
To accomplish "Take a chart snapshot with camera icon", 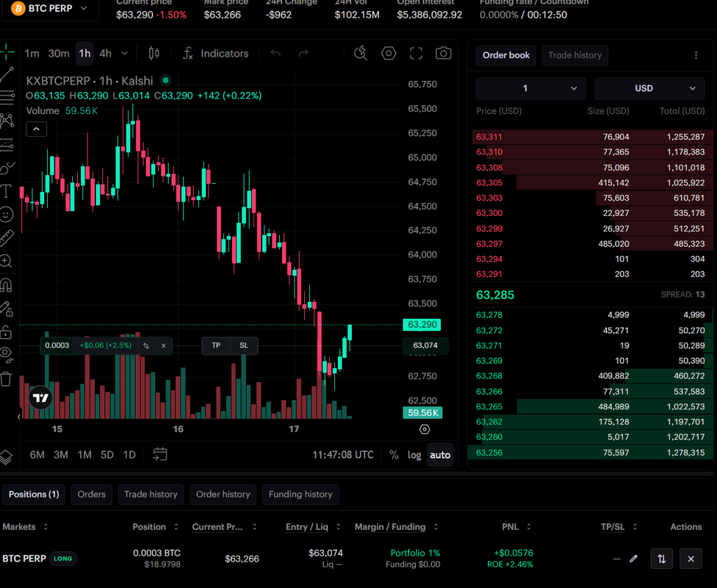I will 443,54.
